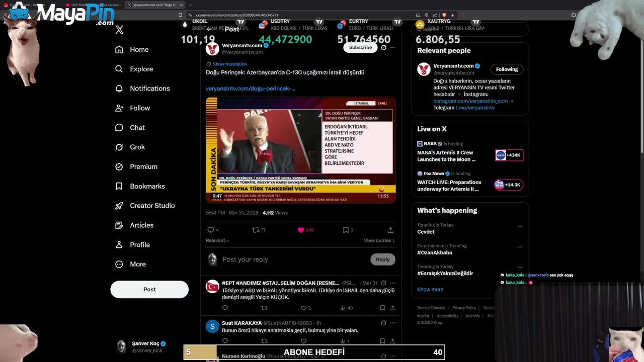Screen dimensions: 644x362
Task: Click the Subscribe button on the post
Action: click(360, 47)
